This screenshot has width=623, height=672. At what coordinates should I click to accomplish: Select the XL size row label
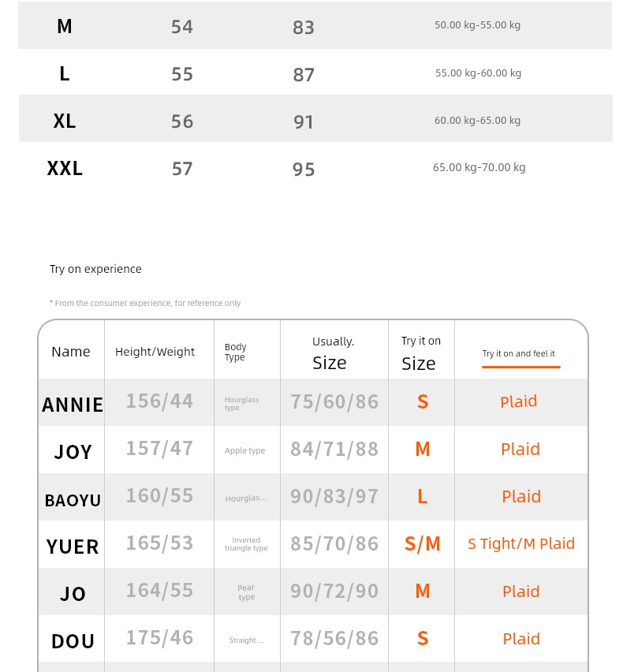pyautogui.click(x=65, y=121)
